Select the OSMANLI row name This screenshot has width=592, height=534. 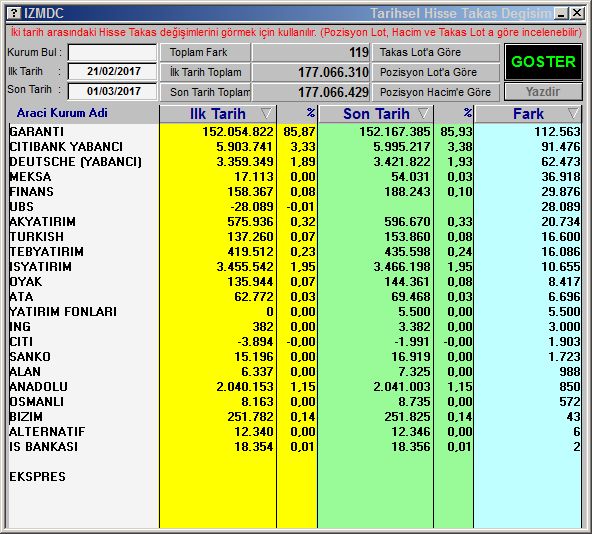click(37, 401)
